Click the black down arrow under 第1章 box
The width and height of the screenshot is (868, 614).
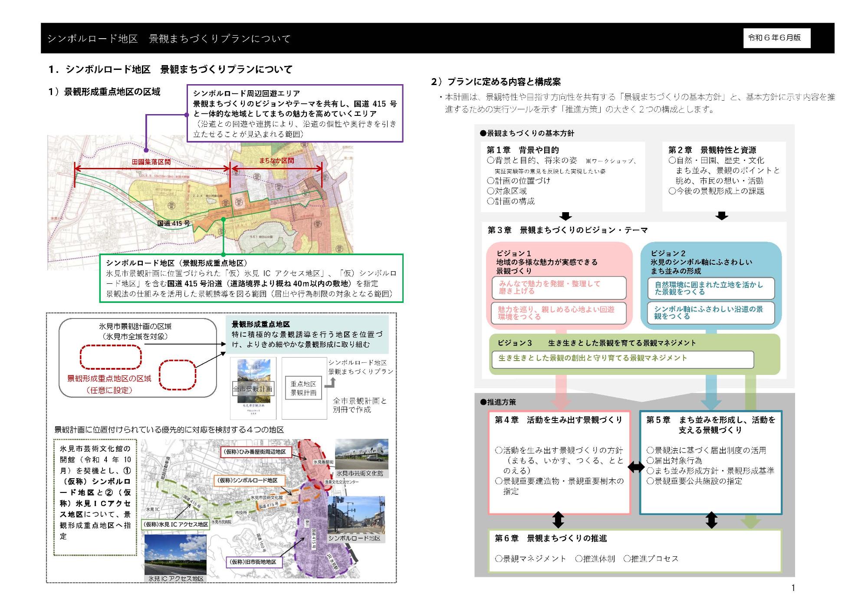566,216
